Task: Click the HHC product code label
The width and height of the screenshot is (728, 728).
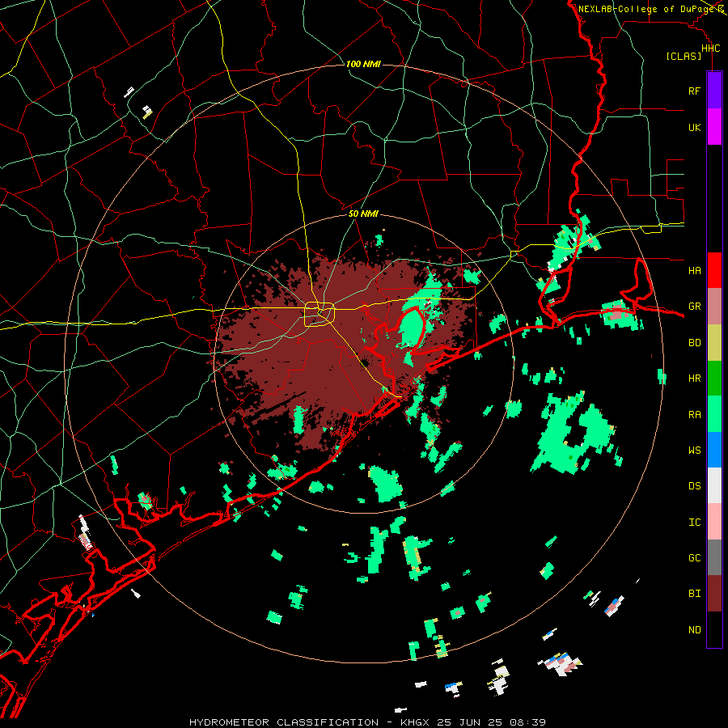Action: [x=710, y=49]
